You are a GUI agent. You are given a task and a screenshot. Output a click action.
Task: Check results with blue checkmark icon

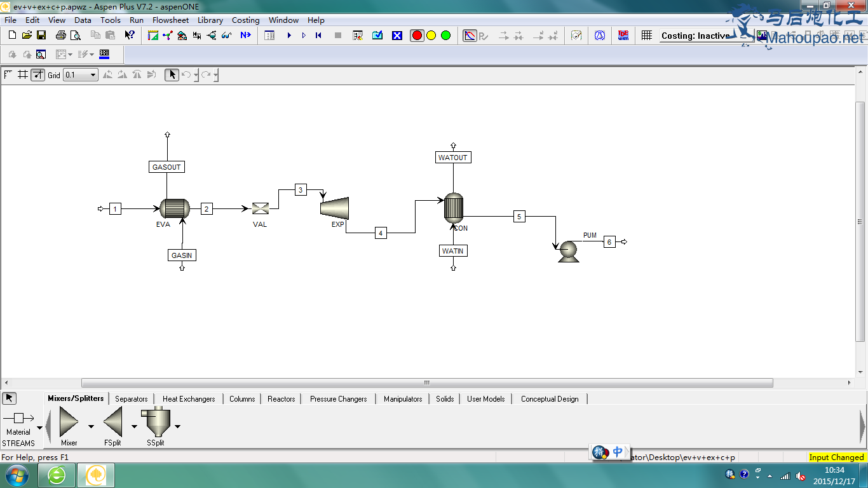[x=377, y=36]
